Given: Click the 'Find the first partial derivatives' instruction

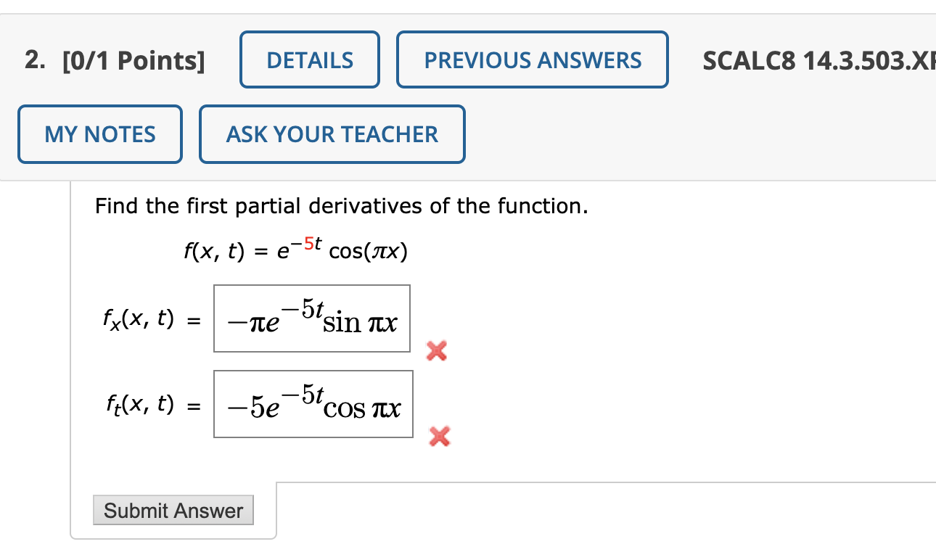Looking at the screenshot, I should point(342,207).
